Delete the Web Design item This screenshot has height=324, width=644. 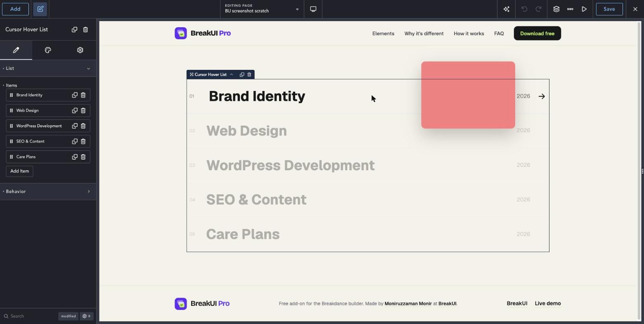pos(83,111)
